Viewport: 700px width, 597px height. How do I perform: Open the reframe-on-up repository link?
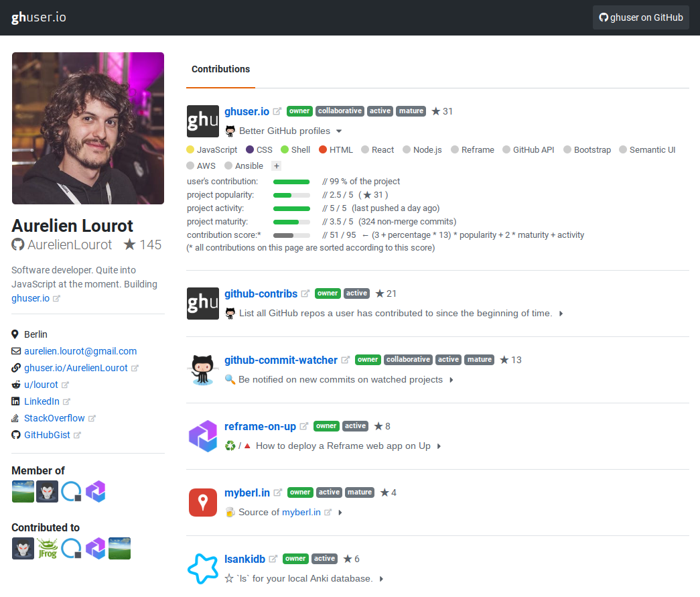click(x=261, y=426)
